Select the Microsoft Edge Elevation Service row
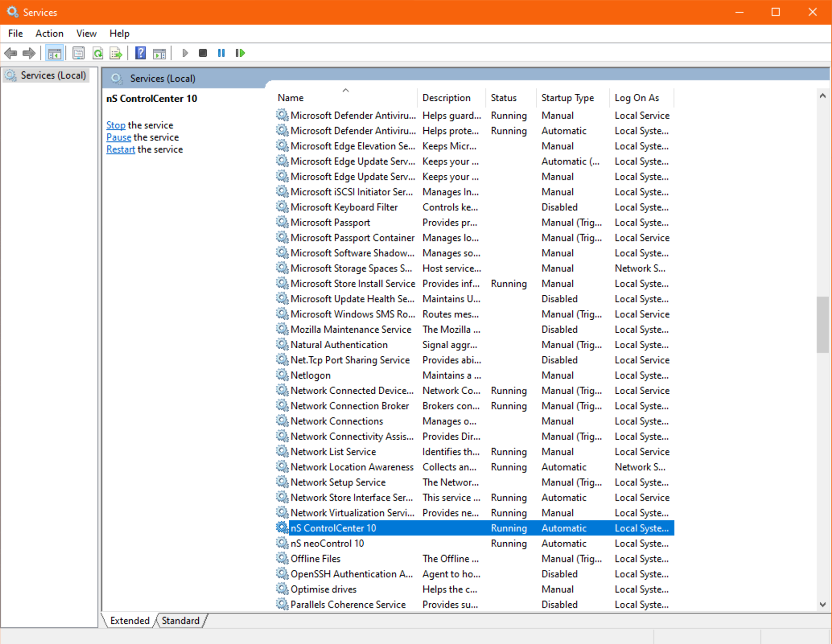 click(x=474, y=146)
